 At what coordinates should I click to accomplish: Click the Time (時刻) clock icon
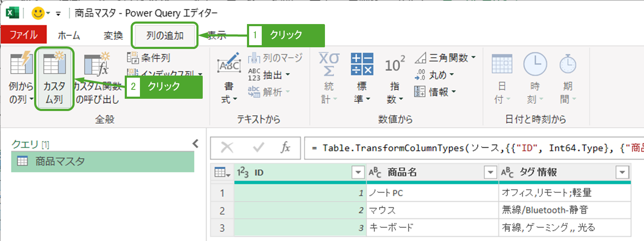point(535,65)
